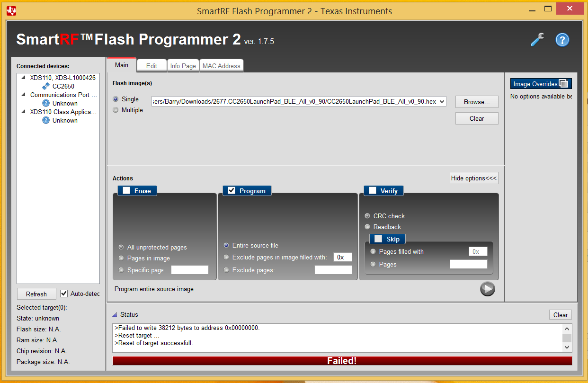This screenshot has width=588, height=383.
Task: Open the MAC Address tab
Action: (222, 66)
